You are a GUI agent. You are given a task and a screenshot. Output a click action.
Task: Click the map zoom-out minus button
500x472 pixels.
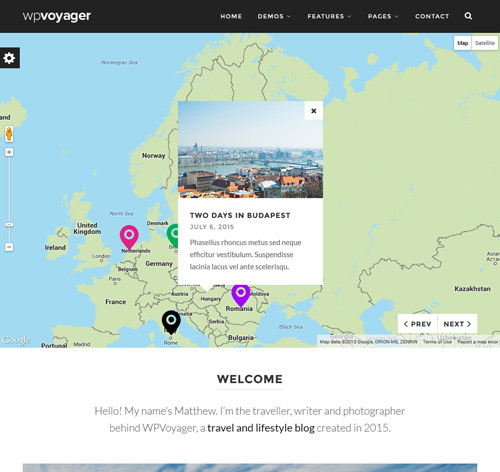coord(9,247)
